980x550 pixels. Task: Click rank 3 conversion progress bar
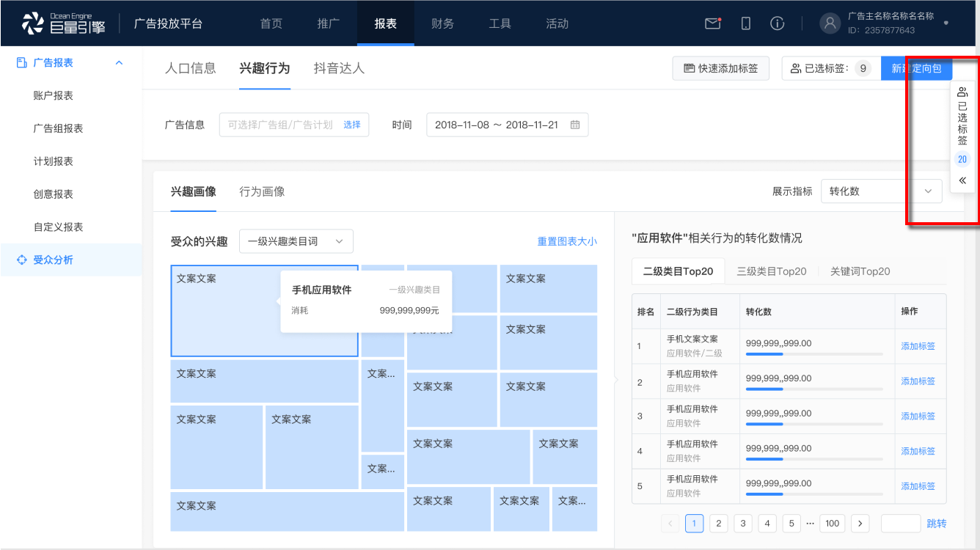pos(814,424)
